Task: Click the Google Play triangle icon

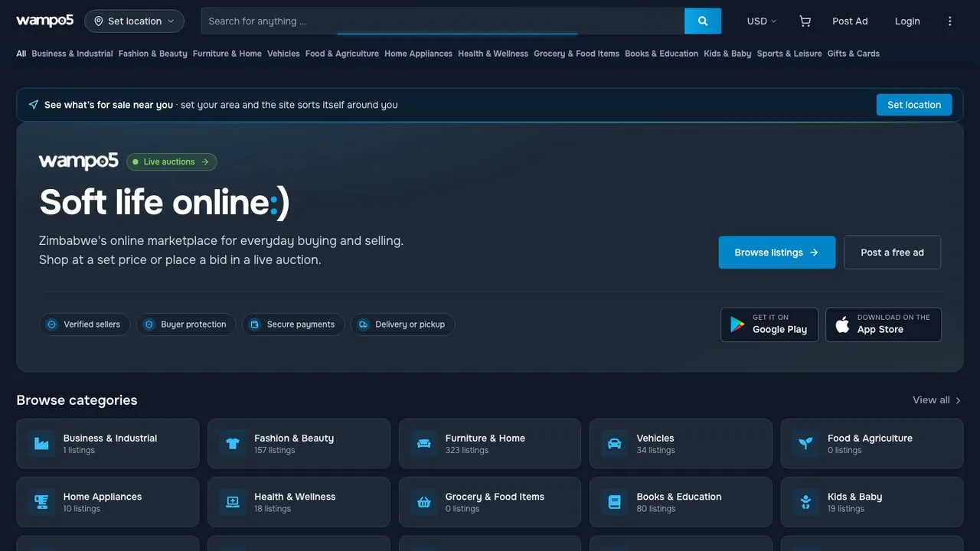Action: coord(737,324)
